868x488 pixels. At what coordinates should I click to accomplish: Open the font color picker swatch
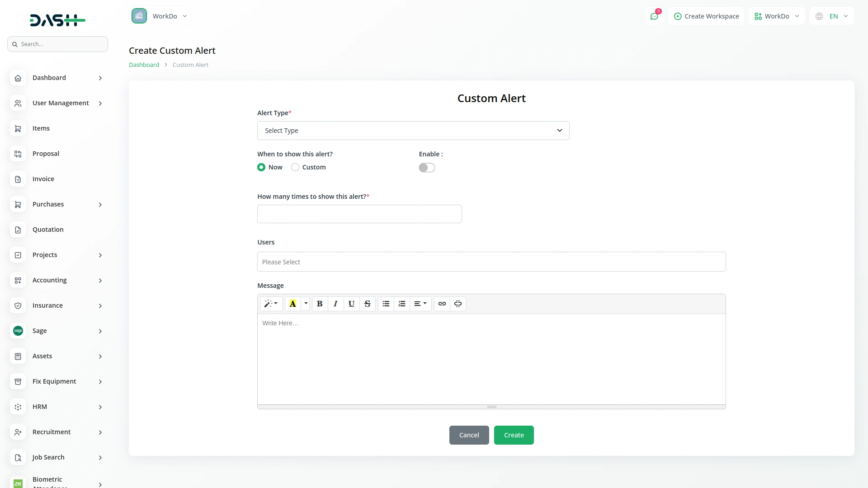point(293,304)
